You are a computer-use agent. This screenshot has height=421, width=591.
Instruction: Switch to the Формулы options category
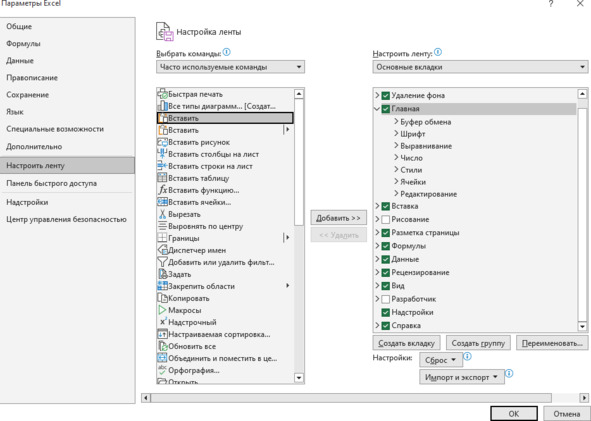click(x=23, y=44)
